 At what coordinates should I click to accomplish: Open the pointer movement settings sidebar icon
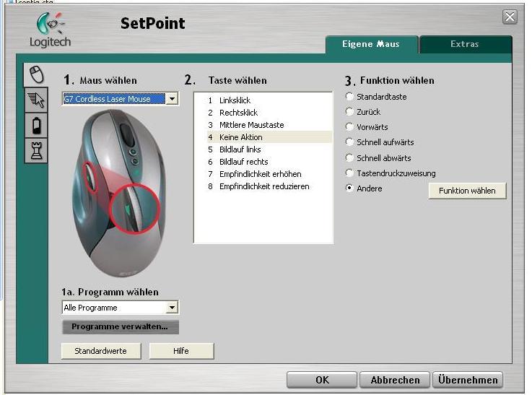(36, 100)
